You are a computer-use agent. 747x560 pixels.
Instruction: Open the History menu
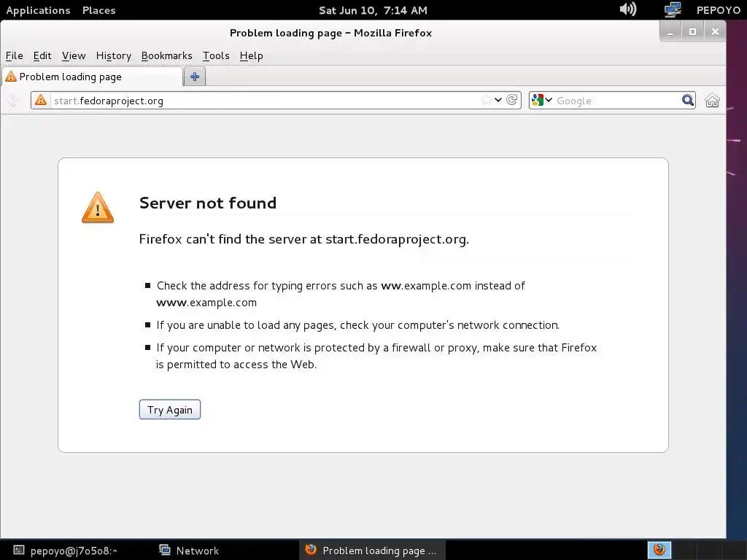(x=113, y=55)
